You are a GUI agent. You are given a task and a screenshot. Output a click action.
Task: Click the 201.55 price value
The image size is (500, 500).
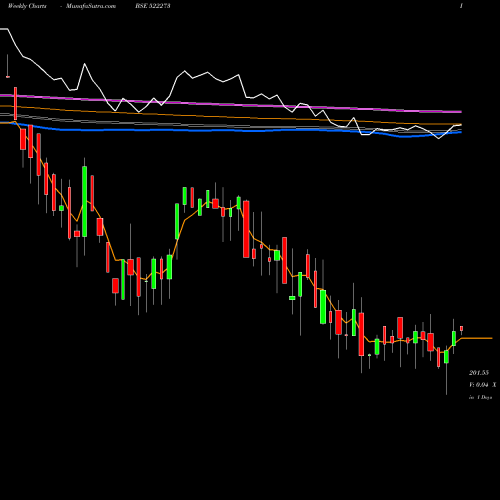coord(479,373)
